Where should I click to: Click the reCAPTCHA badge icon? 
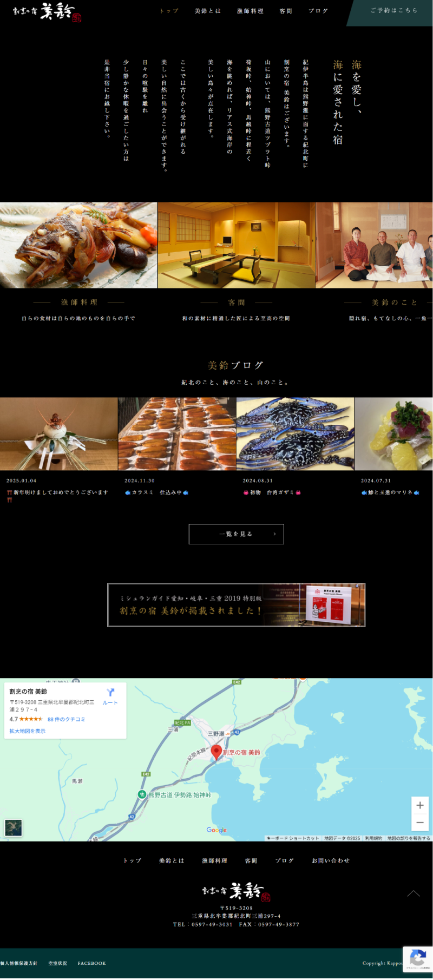pos(417,959)
